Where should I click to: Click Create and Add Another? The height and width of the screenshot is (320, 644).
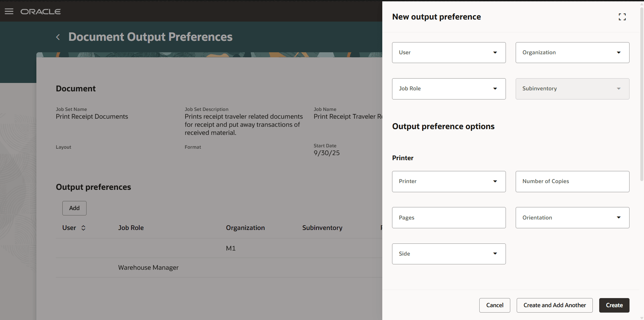click(554, 305)
